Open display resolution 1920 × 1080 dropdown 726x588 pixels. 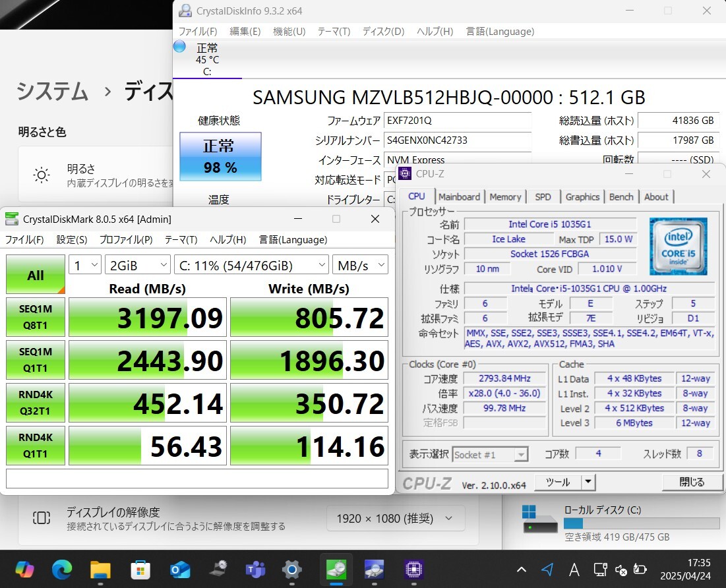pyautogui.click(x=396, y=518)
